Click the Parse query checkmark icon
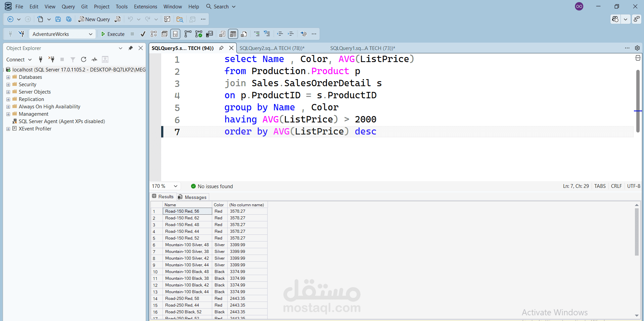 point(143,34)
